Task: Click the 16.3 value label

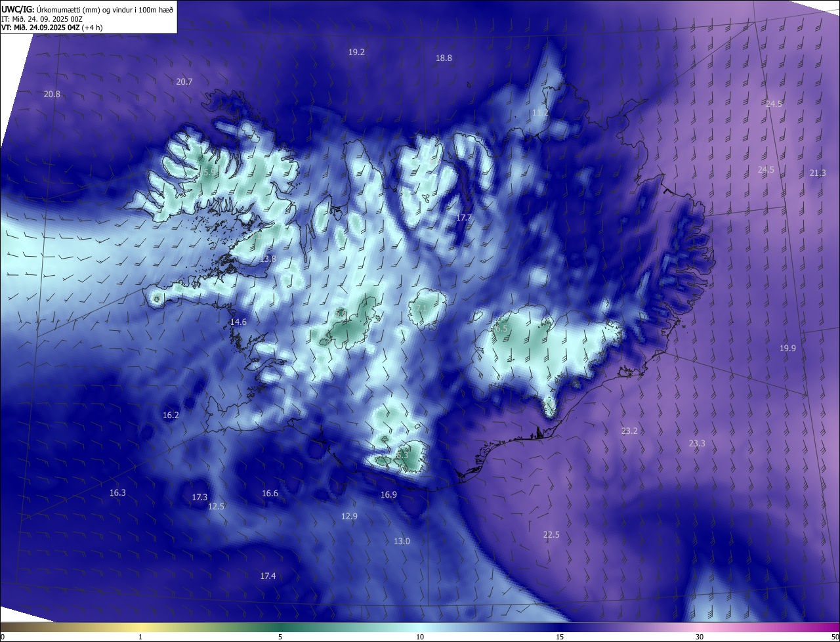Action: 117,492
